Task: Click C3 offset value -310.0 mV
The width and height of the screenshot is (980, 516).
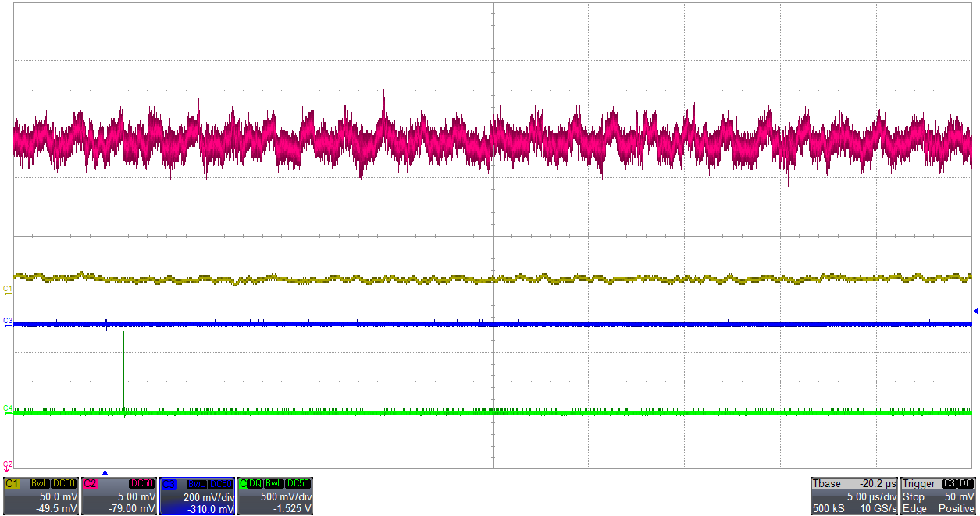Action: click(x=212, y=509)
